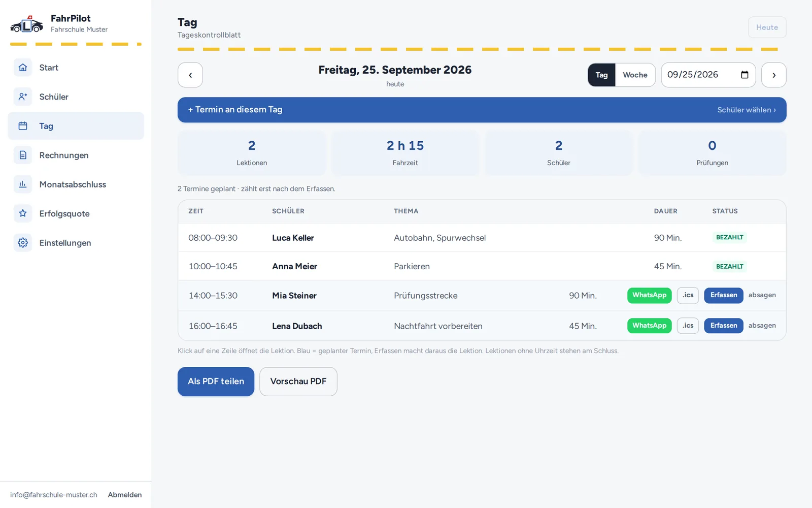Go to previous day arrow
Viewport: 812px width, 508px height.
click(x=190, y=75)
